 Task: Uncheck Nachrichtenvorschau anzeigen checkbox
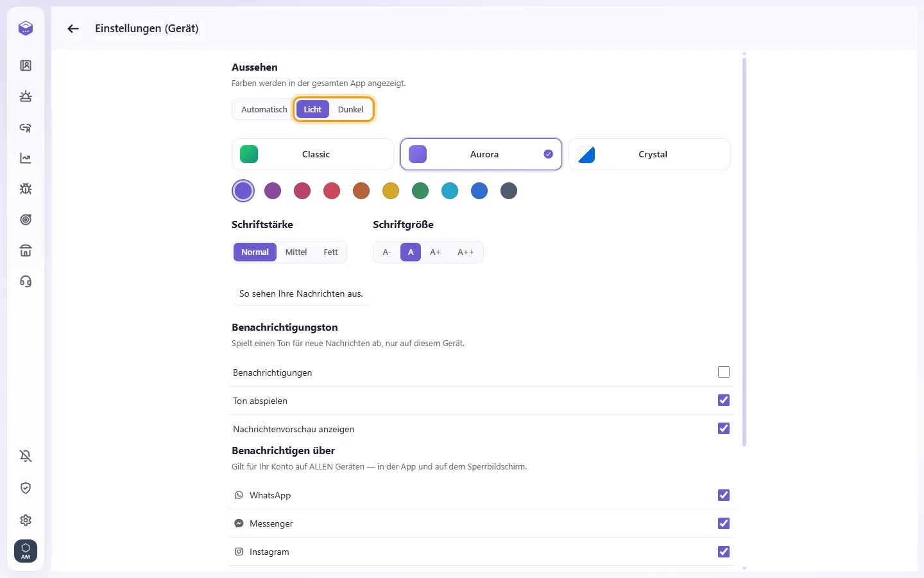tap(724, 428)
